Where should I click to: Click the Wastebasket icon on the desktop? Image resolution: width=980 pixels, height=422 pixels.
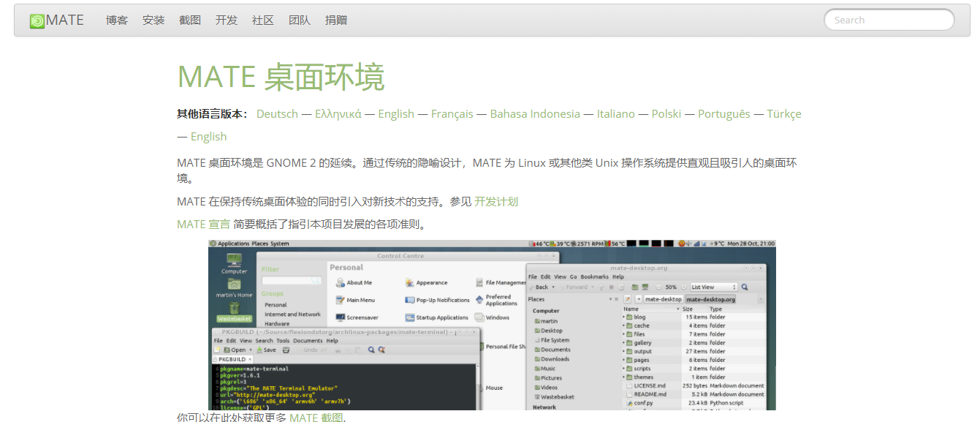(234, 309)
